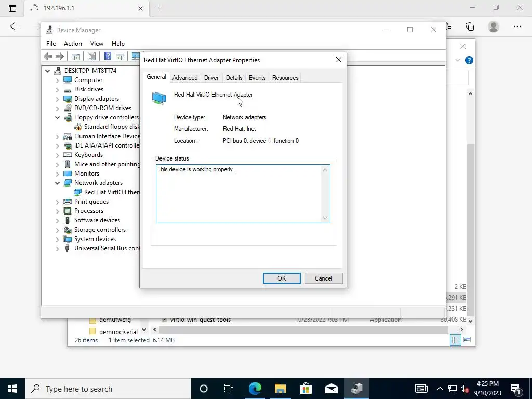Click the Red Hat VirtIO adapter tree icon
The height and width of the screenshot is (399, 532).
78,192
